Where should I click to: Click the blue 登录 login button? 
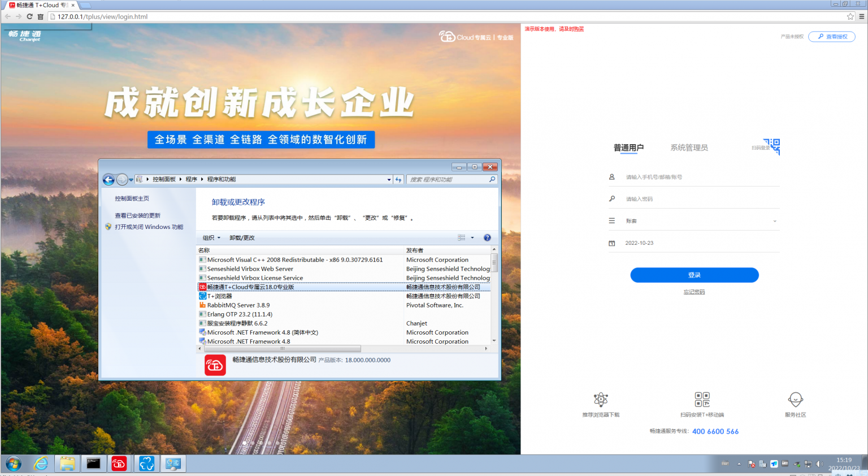(694, 275)
